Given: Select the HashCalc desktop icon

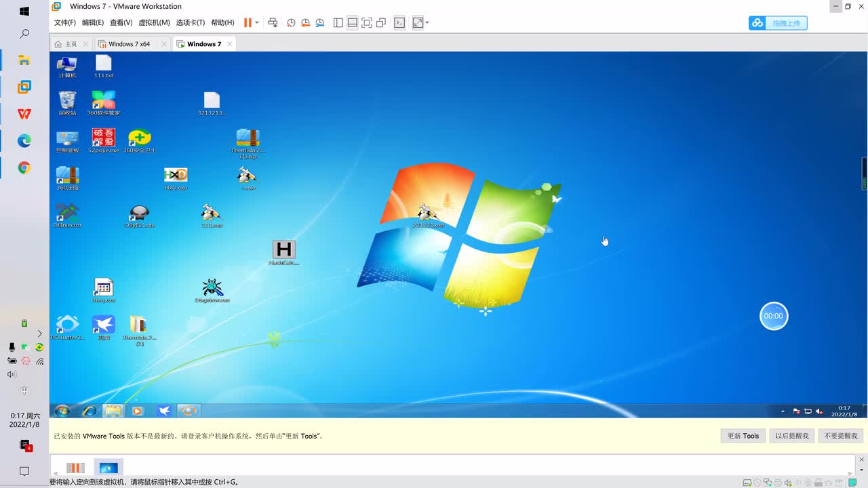Looking at the screenshot, I should click(283, 253).
